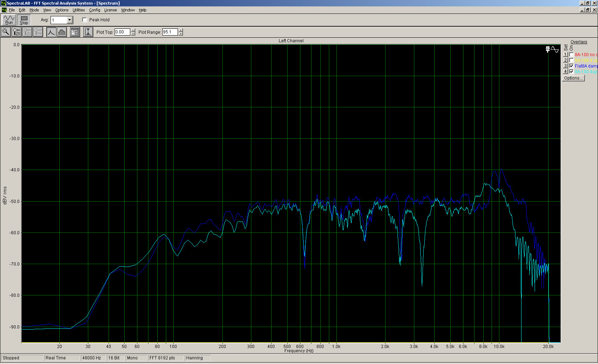Disable the cyan overlay 4 checkbox
The image size is (598, 364).
[x=571, y=72]
